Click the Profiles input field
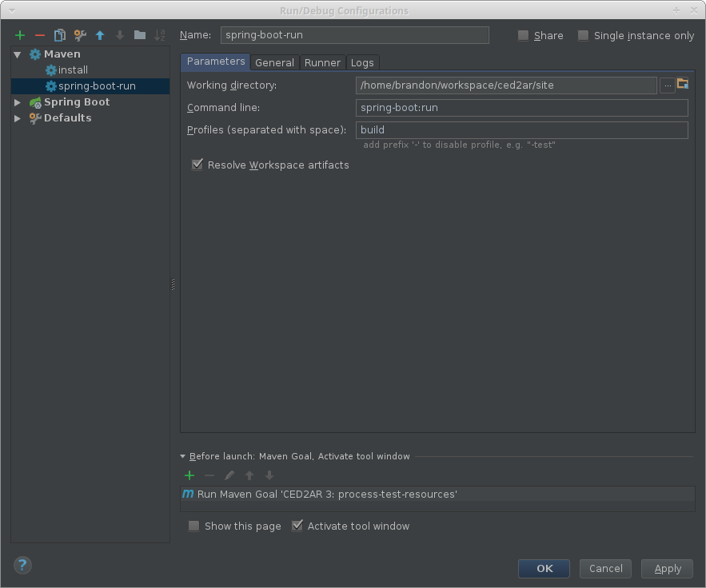This screenshot has height=588, width=706. (522, 130)
